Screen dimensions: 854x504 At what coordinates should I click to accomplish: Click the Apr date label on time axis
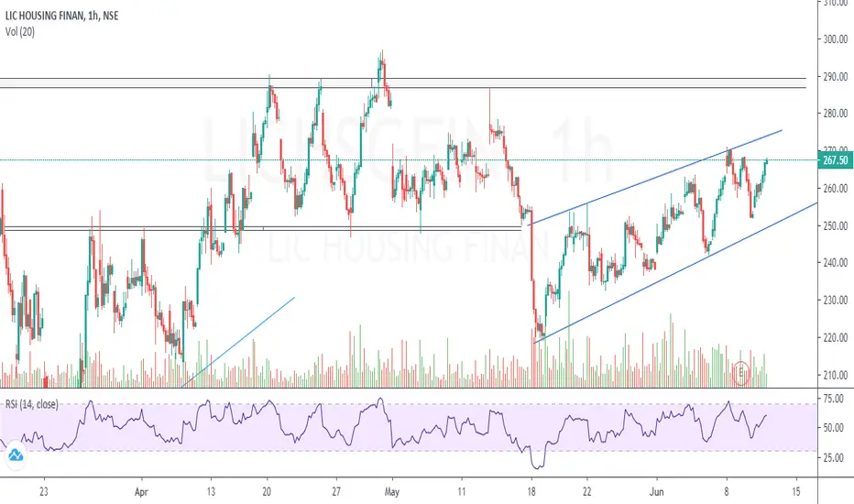coord(141,491)
